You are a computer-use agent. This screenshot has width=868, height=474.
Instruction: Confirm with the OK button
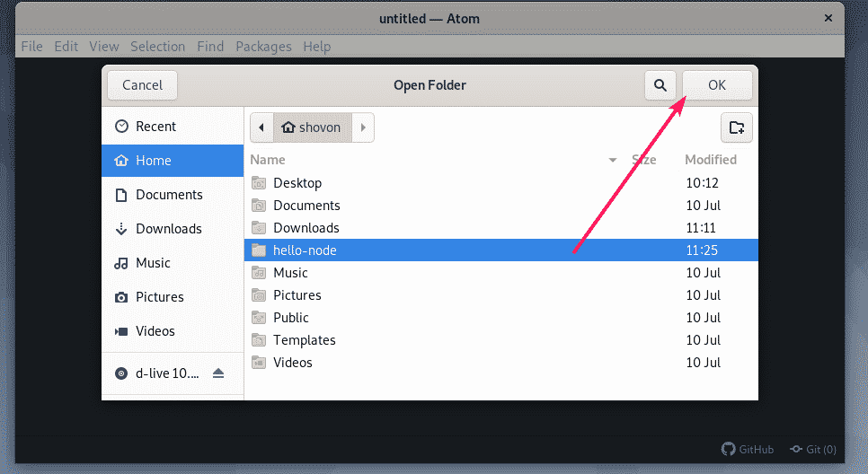(x=717, y=85)
